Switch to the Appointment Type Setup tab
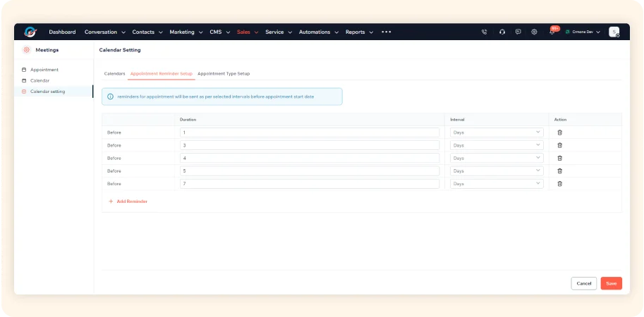The width and height of the screenshot is (644, 317). tap(224, 73)
